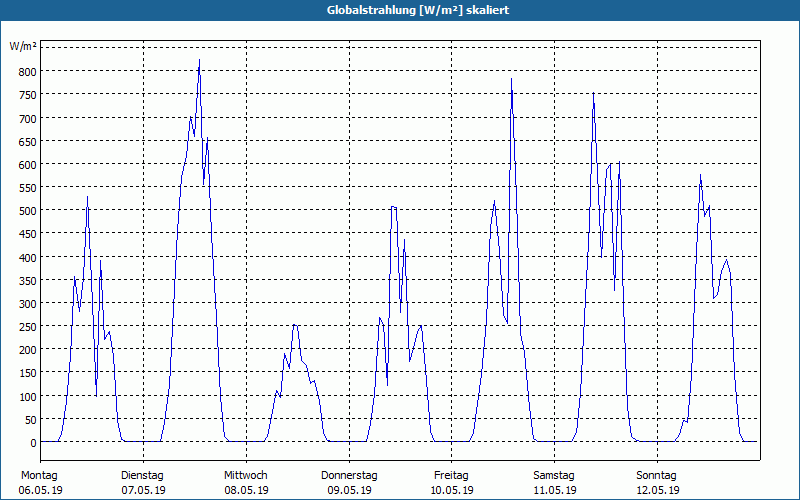Click the Saturday radiation peak near 750 W/m²
800x500 pixels.
click(x=593, y=93)
